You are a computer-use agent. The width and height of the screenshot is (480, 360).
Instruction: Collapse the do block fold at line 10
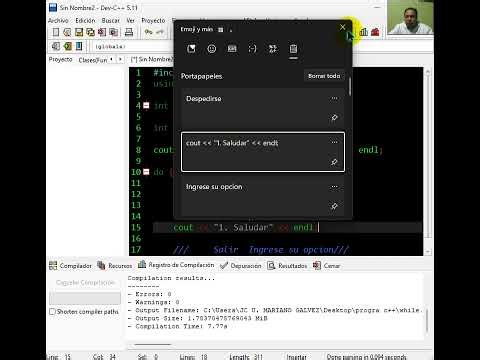click(x=146, y=172)
